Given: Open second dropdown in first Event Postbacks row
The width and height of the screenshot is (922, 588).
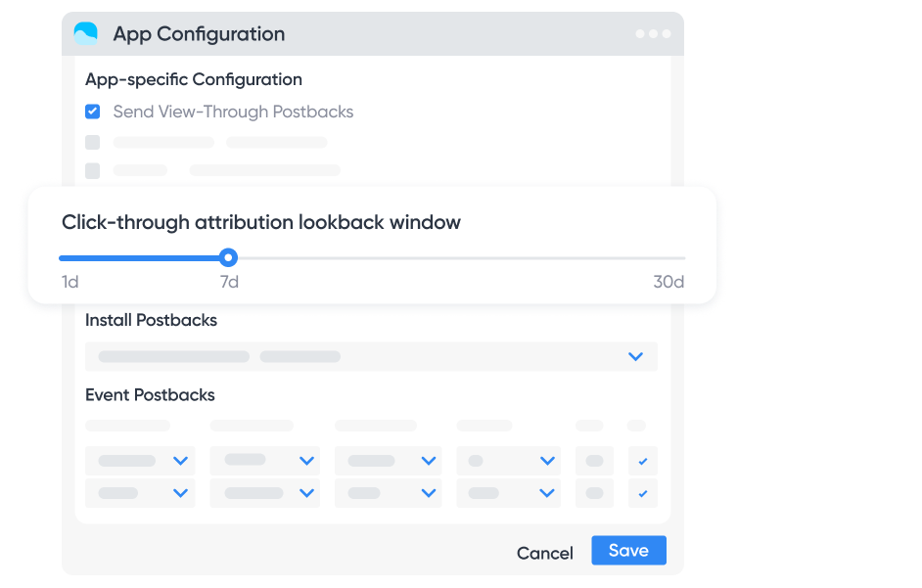Looking at the screenshot, I should [265, 461].
